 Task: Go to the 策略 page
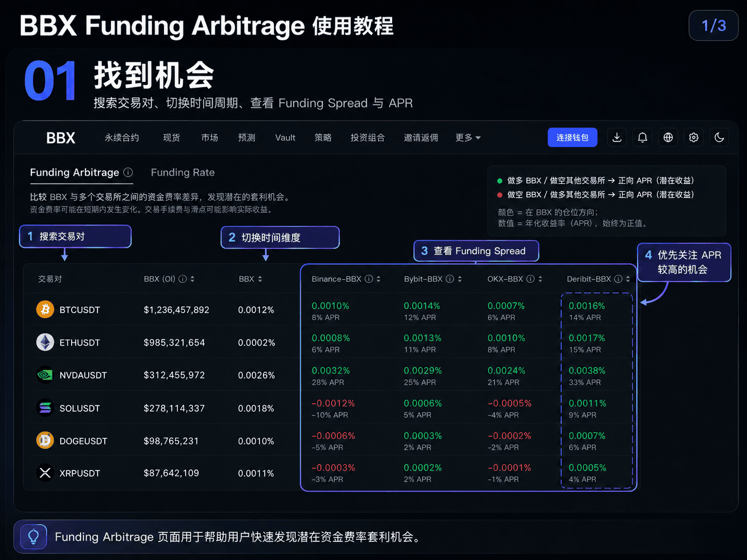pyautogui.click(x=323, y=138)
